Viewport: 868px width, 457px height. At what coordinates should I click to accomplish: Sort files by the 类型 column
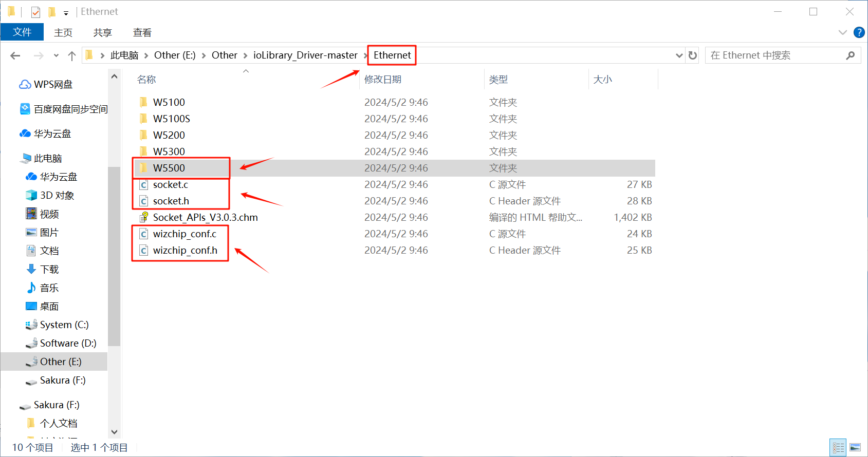pyautogui.click(x=498, y=80)
